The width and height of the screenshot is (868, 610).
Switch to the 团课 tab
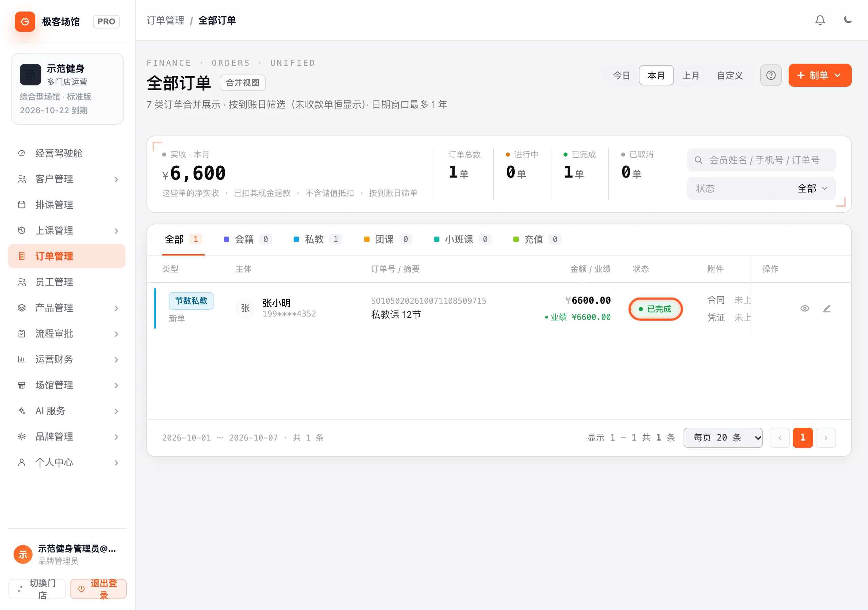[x=388, y=239]
